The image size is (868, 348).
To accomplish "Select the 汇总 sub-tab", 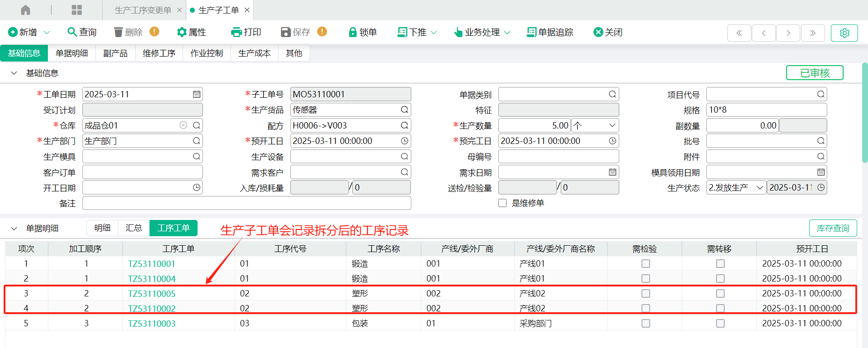I will [134, 228].
